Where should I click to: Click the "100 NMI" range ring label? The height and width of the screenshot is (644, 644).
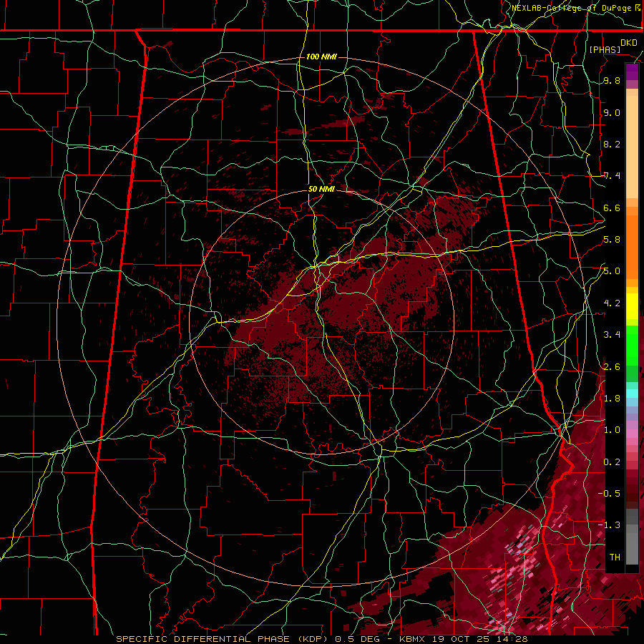point(321,57)
